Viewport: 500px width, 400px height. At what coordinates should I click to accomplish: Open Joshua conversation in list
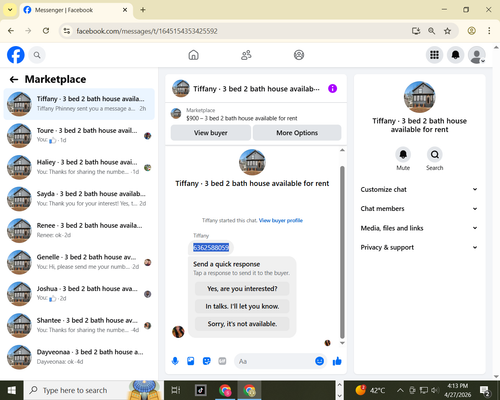79,294
